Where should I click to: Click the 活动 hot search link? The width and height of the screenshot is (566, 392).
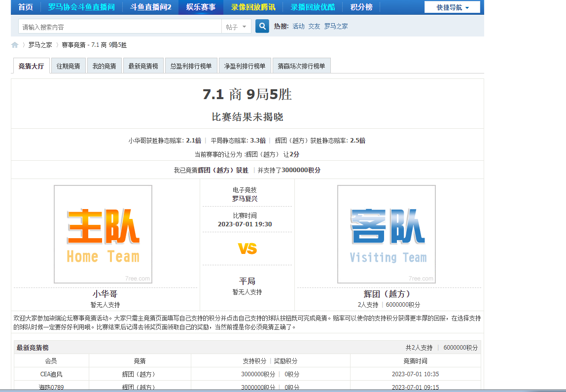point(298,26)
